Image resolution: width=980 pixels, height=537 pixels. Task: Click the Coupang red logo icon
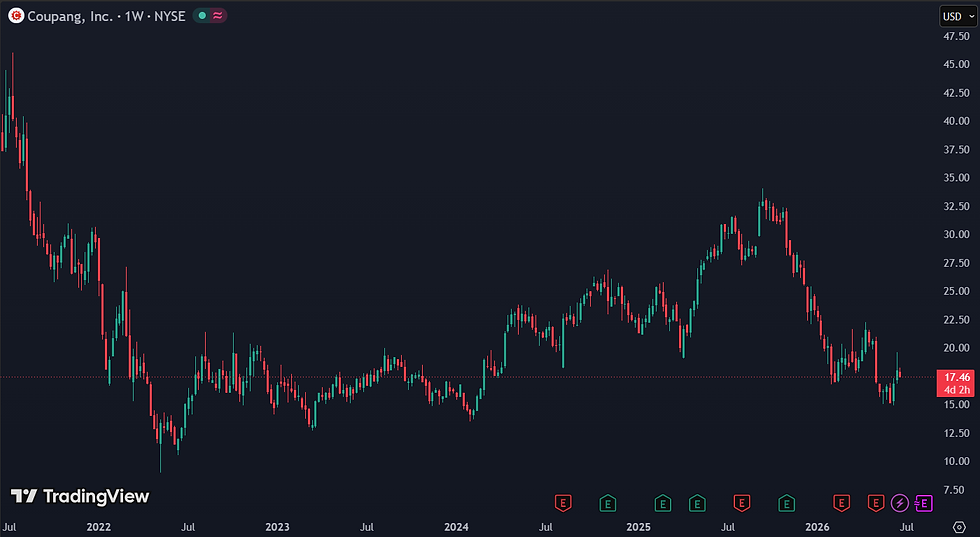click(x=16, y=16)
